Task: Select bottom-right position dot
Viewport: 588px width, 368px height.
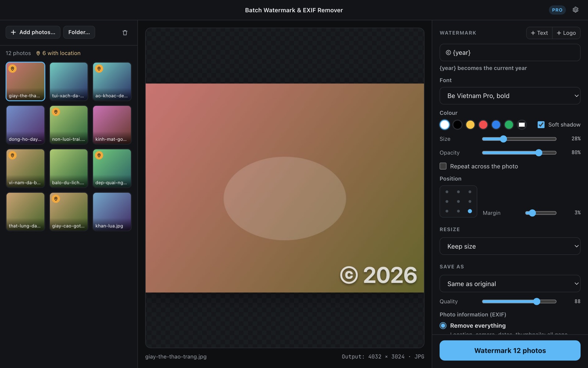Action: (x=470, y=211)
